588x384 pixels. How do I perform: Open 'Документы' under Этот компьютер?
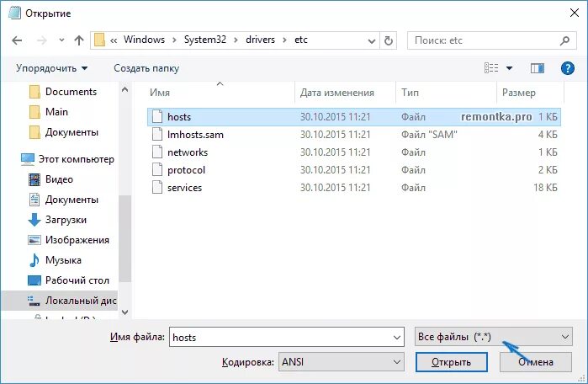click(x=64, y=200)
